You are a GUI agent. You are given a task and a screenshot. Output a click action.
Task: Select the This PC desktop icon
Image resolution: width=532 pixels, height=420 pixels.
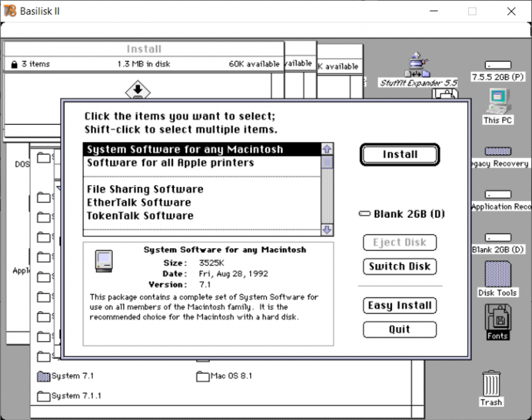[497, 102]
